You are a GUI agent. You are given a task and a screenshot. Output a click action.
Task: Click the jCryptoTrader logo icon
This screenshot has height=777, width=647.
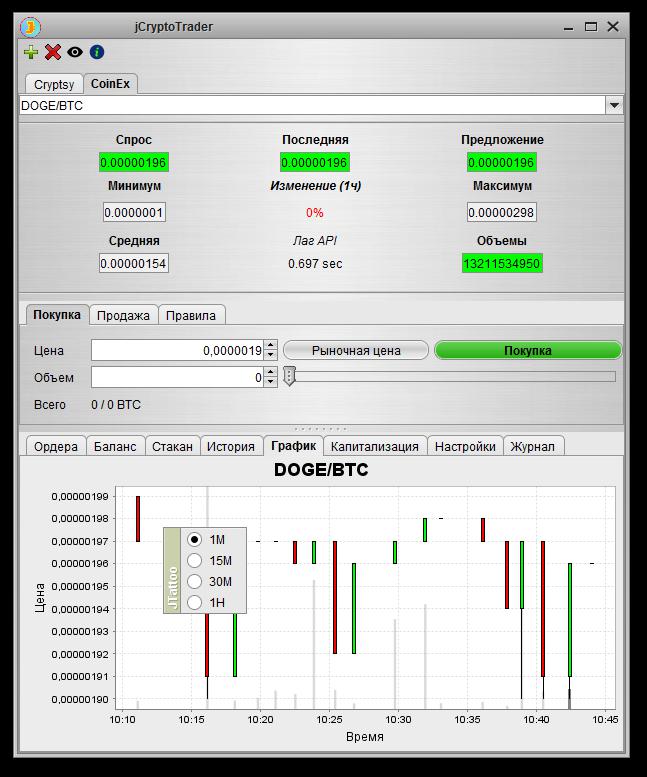[30, 27]
